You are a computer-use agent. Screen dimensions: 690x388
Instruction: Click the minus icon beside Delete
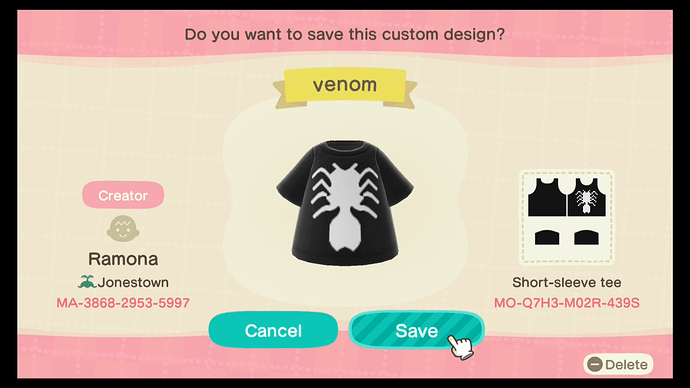[x=595, y=364]
